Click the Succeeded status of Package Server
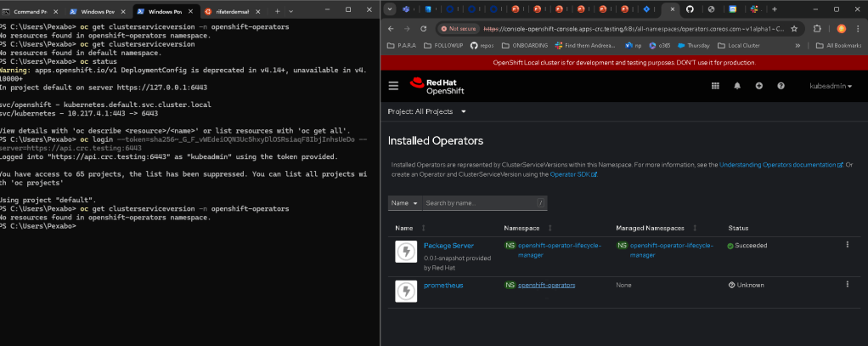The height and width of the screenshot is (346, 868). (747, 245)
